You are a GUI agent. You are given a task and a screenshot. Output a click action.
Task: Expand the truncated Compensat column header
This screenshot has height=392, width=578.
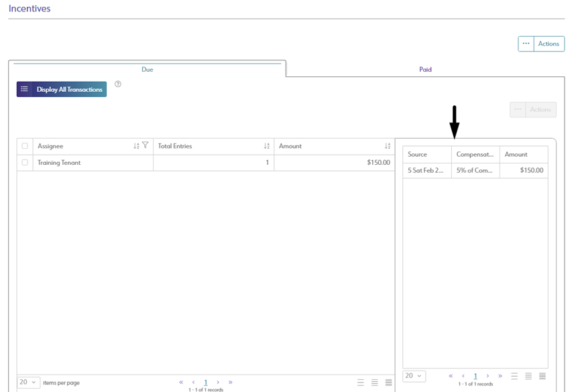click(476, 154)
